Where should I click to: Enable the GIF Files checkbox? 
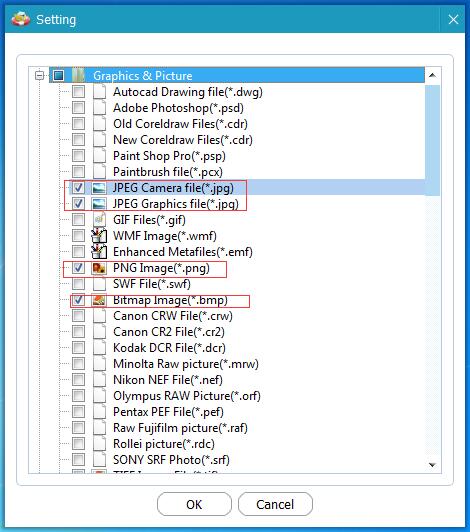point(78,220)
